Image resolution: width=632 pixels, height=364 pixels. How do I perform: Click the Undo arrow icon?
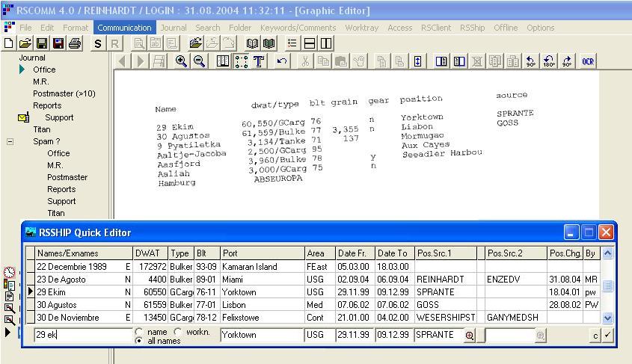click(x=282, y=61)
